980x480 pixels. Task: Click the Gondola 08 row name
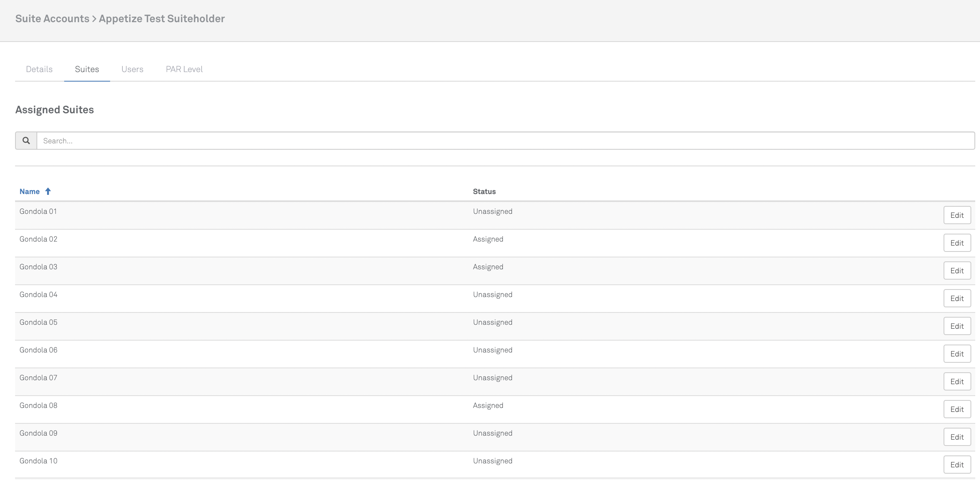(x=38, y=406)
